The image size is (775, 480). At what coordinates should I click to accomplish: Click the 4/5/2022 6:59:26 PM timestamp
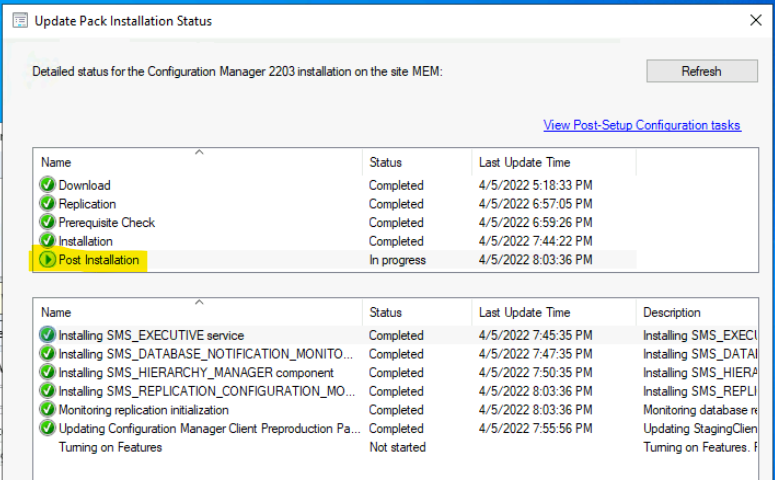tap(535, 222)
